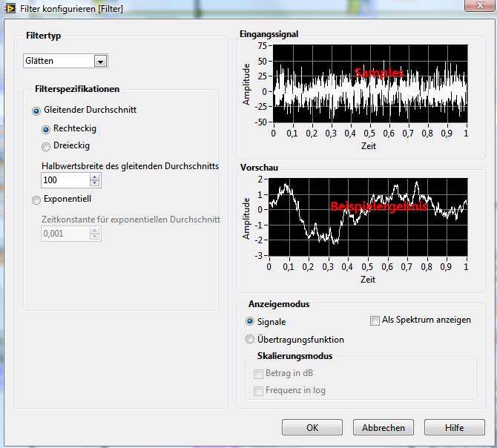
Task: Click the Zeit axis label under Eingangssignal
Action: click(369, 146)
